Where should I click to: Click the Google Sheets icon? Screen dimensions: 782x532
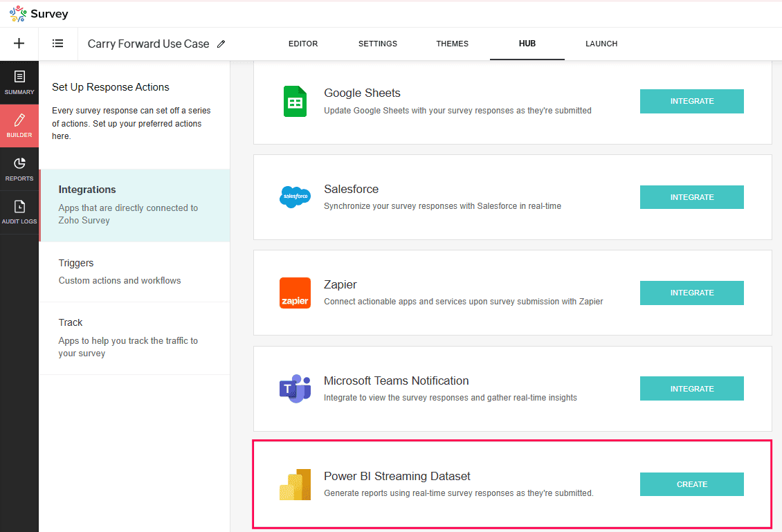(295, 102)
